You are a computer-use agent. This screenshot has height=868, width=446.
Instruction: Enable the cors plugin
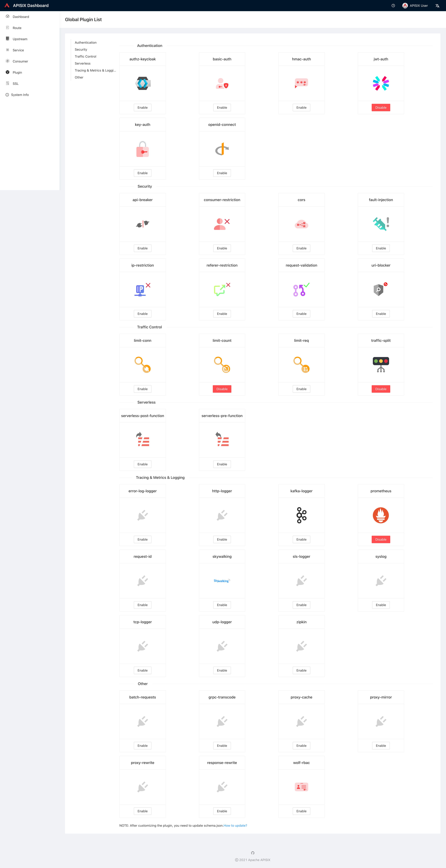[301, 248]
